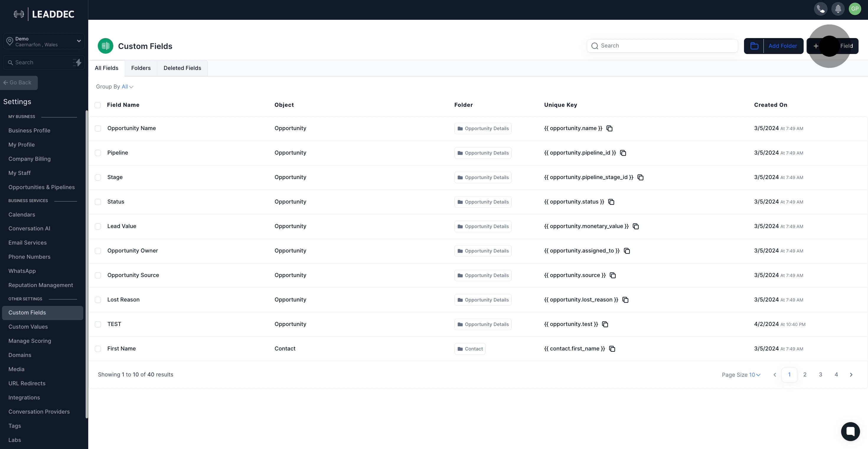Click the plus icon on Add Field
This screenshot has width=868, height=449.
pyautogui.click(x=816, y=46)
